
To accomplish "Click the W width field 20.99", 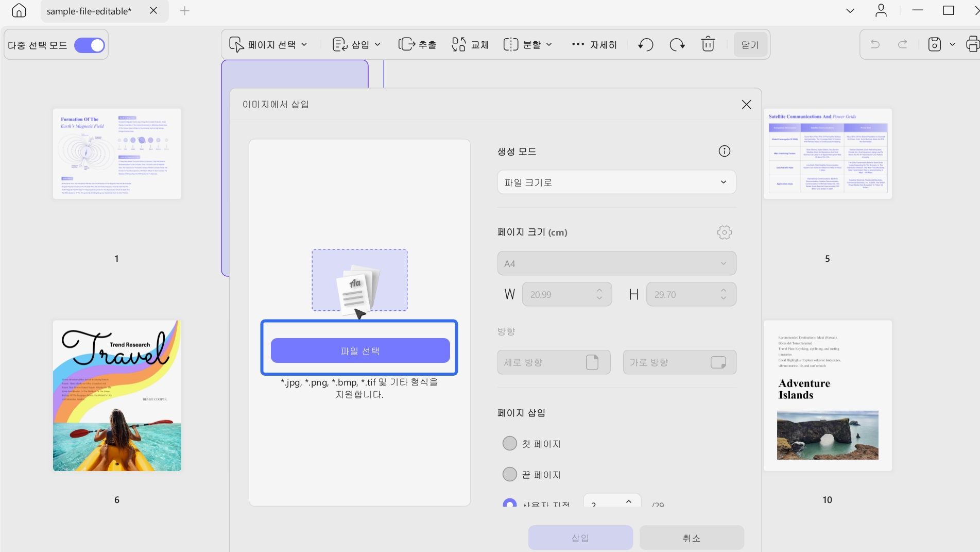I will tap(566, 294).
